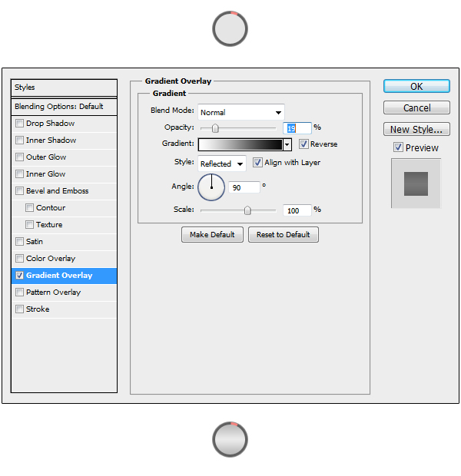Select the Bevel and Emboss label
This screenshot has height=476, width=461.
point(58,191)
